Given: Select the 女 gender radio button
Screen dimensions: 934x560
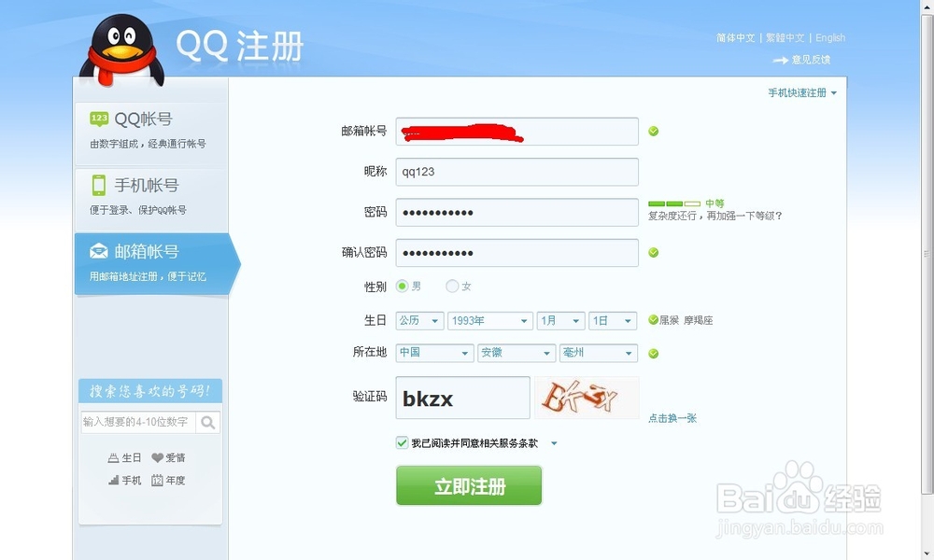Looking at the screenshot, I should coord(452,287).
